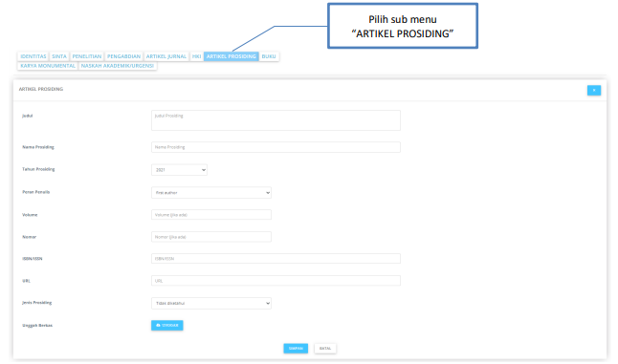Click the ISBN/ISSN label
The height and width of the screenshot is (364, 618).
pyautogui.click(x=33, y=259)
